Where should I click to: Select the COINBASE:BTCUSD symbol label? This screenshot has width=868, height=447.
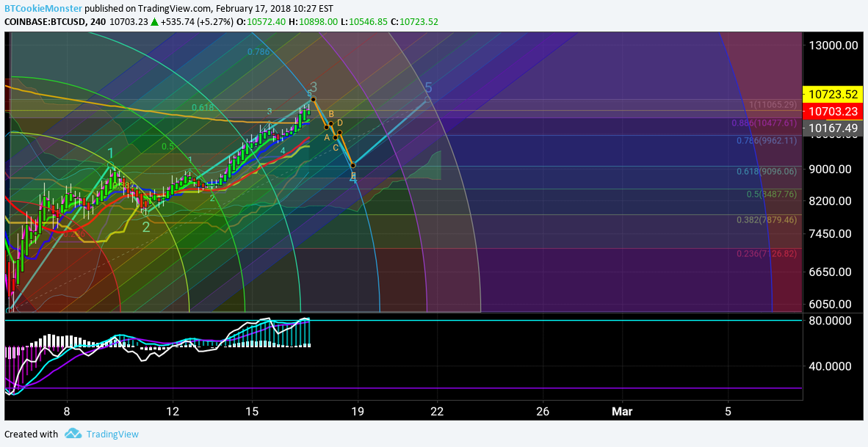pyautogui.click(x=45, y=21)
